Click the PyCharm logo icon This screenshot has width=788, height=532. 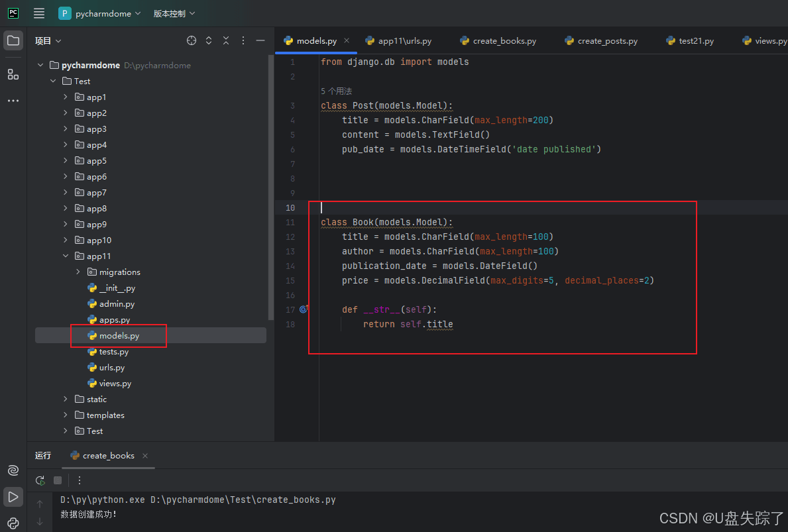coord(13,13)
